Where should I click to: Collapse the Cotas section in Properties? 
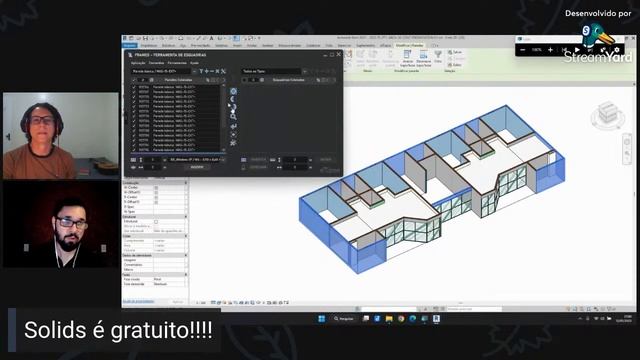(186, 236)
